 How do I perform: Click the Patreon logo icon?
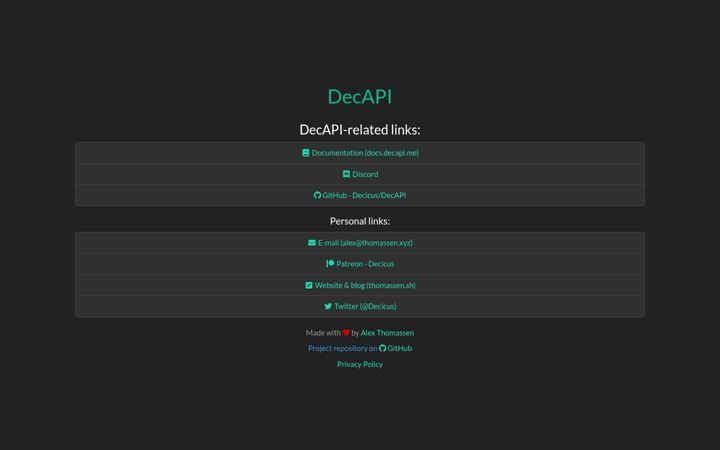pos(330,264)
